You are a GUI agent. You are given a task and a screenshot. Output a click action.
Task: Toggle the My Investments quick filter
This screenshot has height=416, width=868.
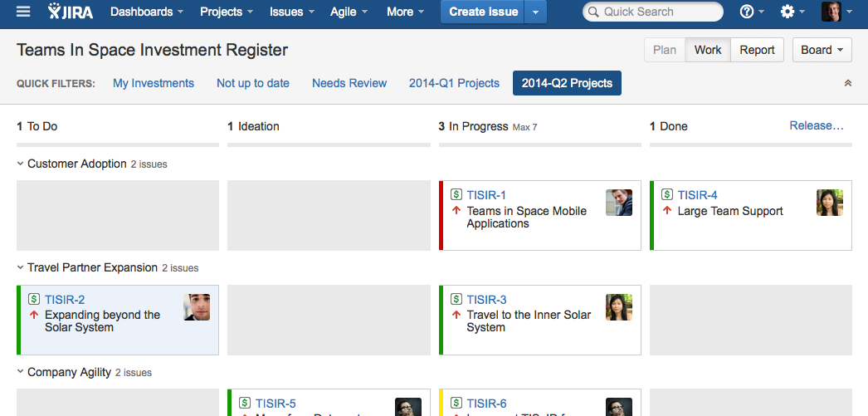pos(154,83)
